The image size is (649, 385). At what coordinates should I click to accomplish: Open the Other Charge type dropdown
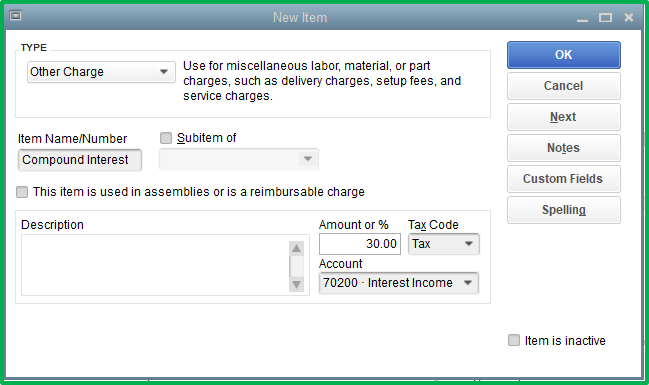(x=101, y=72)
